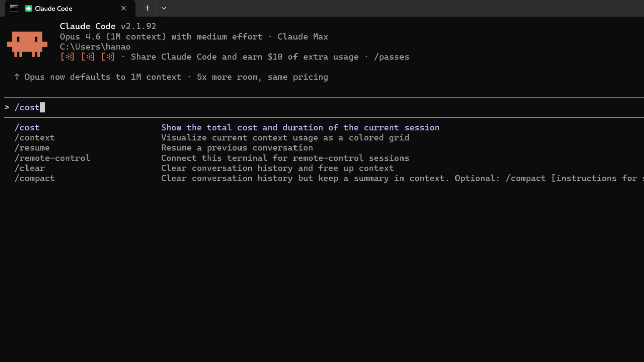Click the first orange pass ticket icon
The image size is (644, 362).
click(67, 57)
